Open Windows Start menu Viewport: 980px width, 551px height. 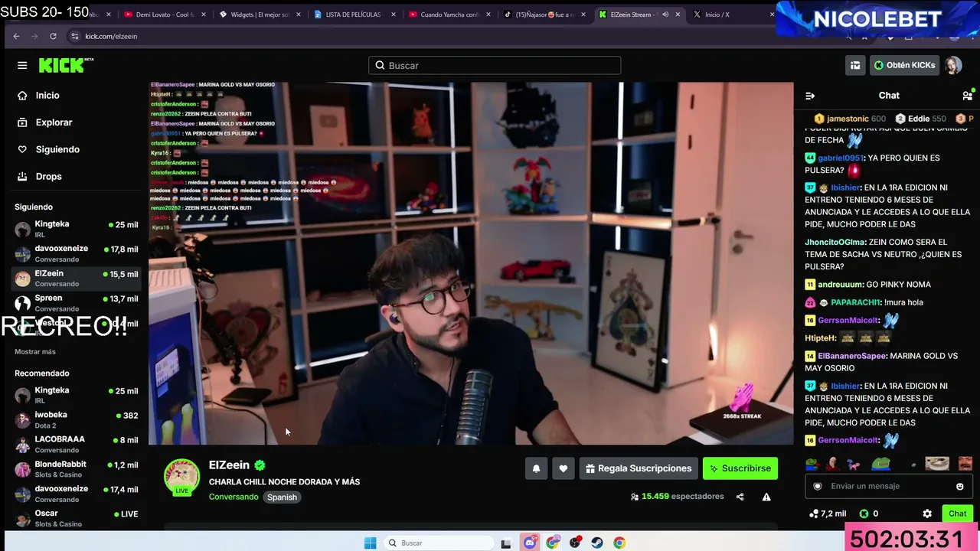click(371, 543)
